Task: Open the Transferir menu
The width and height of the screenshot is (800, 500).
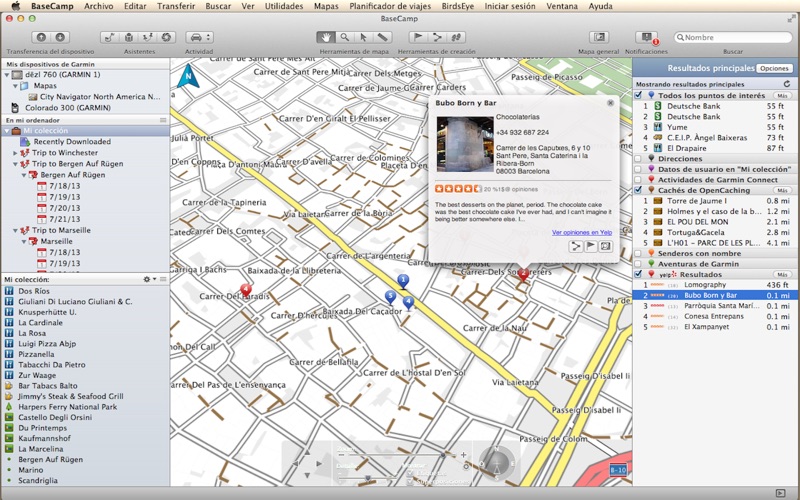Action: (176, 6)
